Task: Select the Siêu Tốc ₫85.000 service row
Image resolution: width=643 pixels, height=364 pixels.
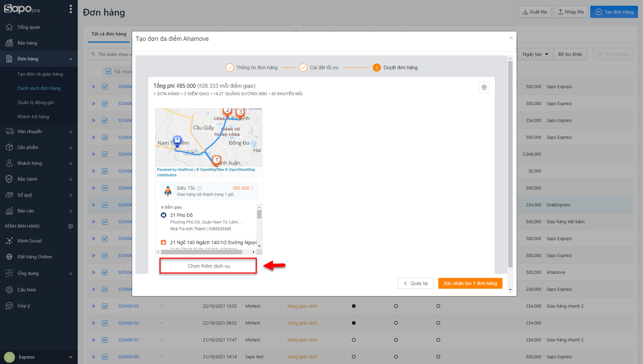Action: point(208,191)
